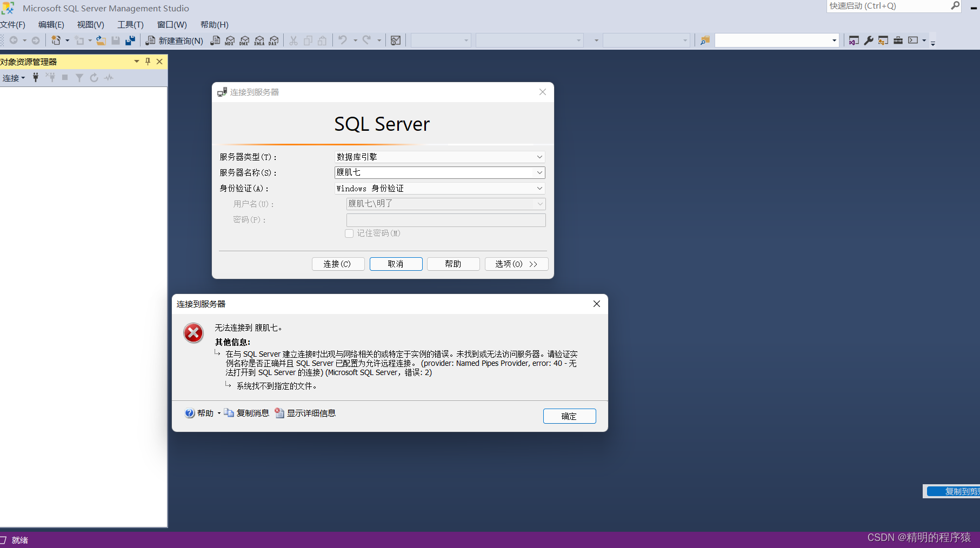The width and height of the screenshot is (980, 548).
Task: Open the 服务器类型 dropdown
Action: click(539, 157)
